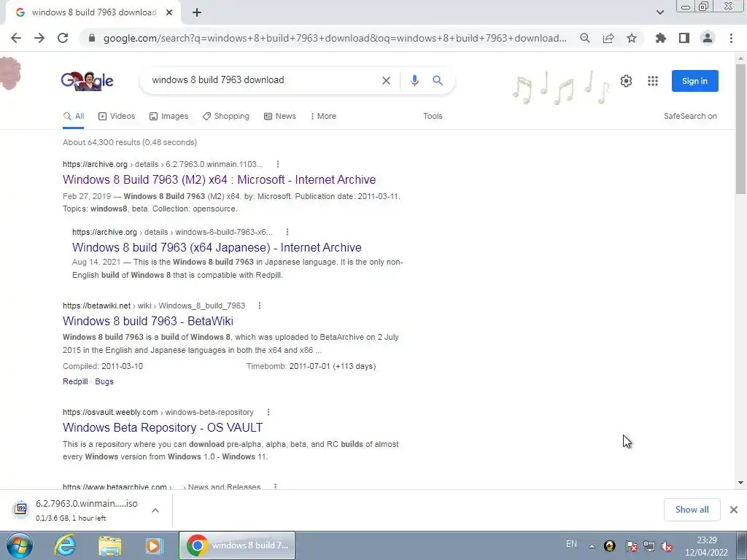The height and width of the screenshot is (560, 747).
Task: Open Action Center flag tray icon
Action: click(x=631, y=546)
